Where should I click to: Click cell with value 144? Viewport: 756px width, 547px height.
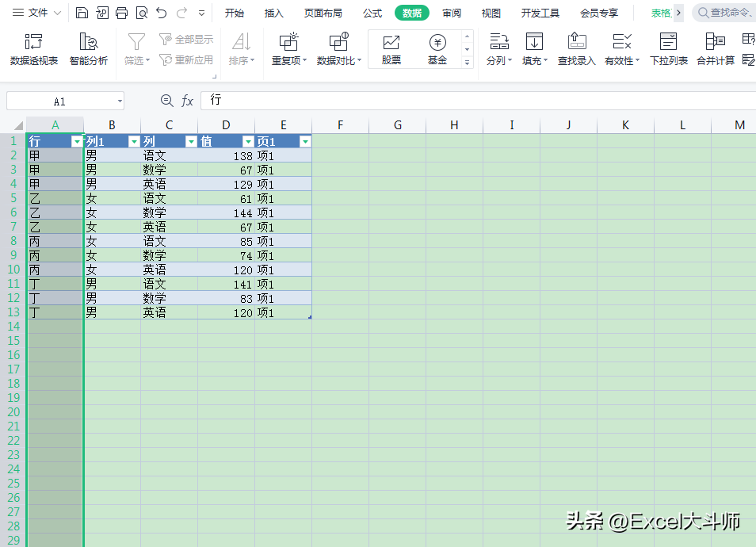tap(226, 212)
